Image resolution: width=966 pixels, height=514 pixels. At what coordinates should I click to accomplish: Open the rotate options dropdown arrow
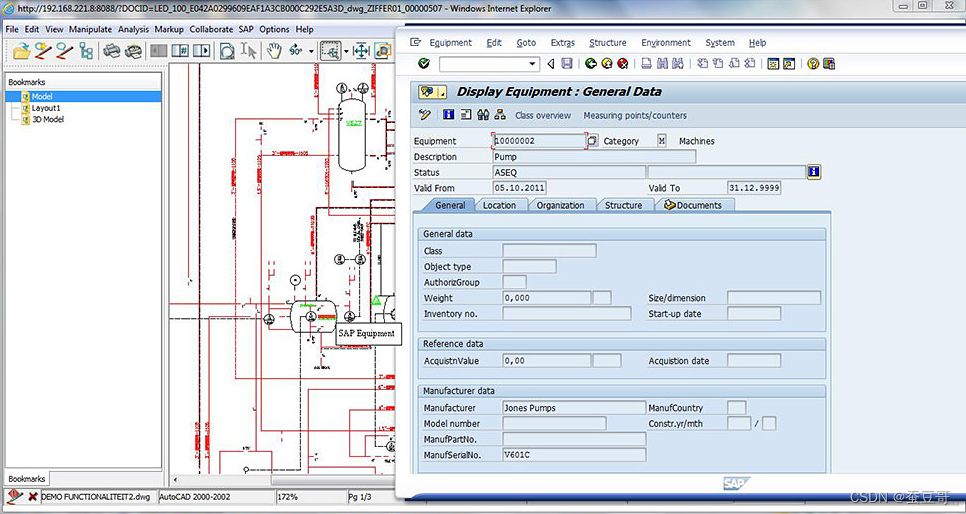311,51
